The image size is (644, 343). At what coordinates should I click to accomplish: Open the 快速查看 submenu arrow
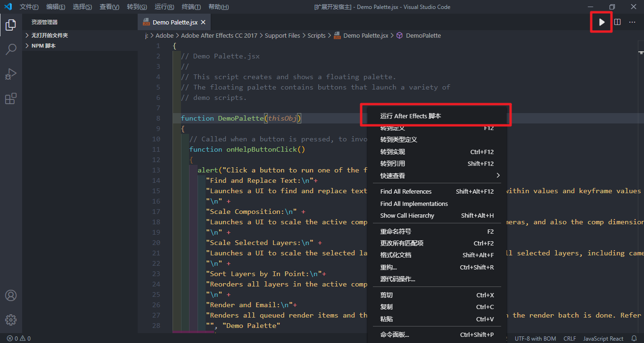pos(498,175)
